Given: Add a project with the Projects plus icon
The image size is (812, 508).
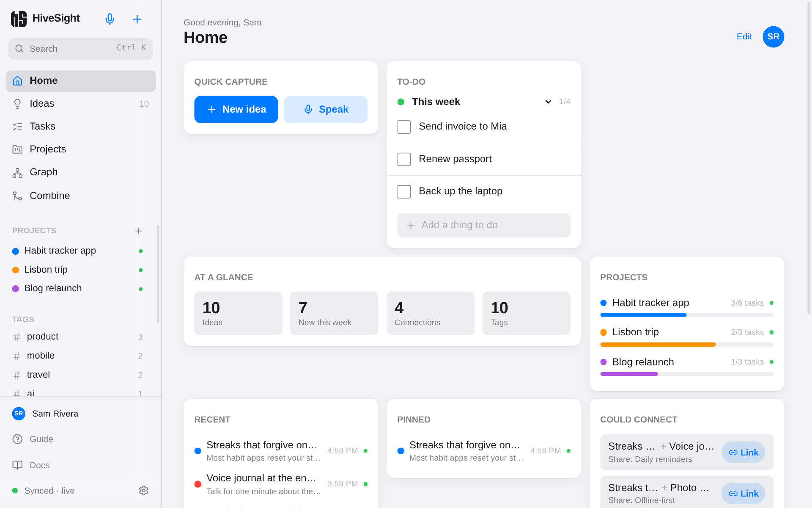Looking at the screenshot, I should coord(138,231).
